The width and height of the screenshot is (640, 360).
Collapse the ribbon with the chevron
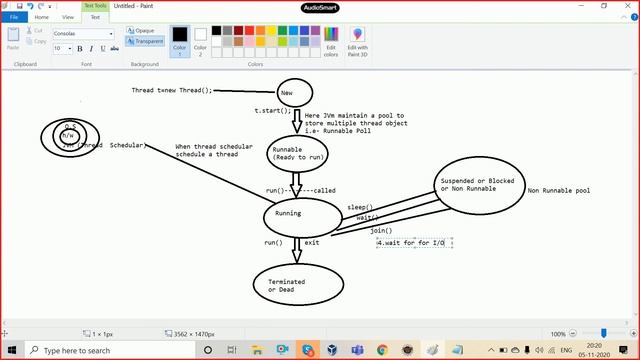click(x=623, y=17)
